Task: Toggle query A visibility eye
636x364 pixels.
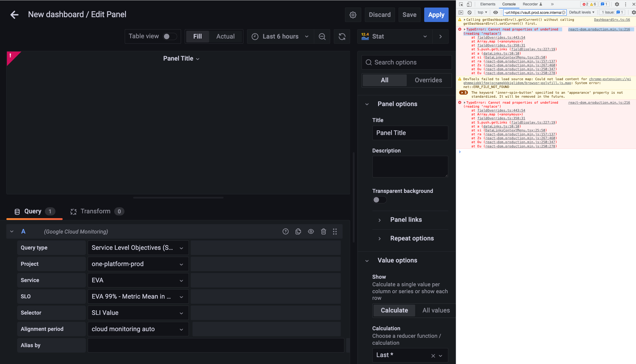Action: [x=311, y=231]
